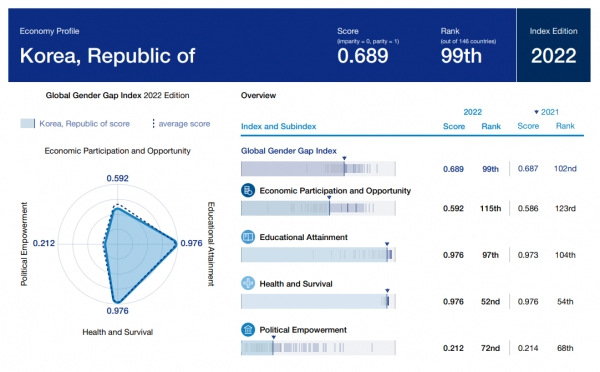Viewport: 600px width, 372px height.
Task: Click the dotted average score legend marker
Action: pos(153,123)
